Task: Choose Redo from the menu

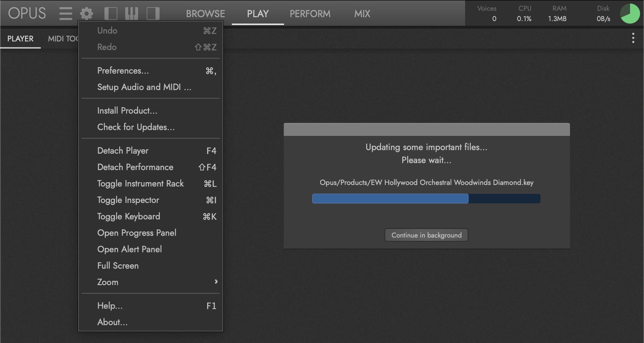Action: pyautogui.click(x=151, y=47)
